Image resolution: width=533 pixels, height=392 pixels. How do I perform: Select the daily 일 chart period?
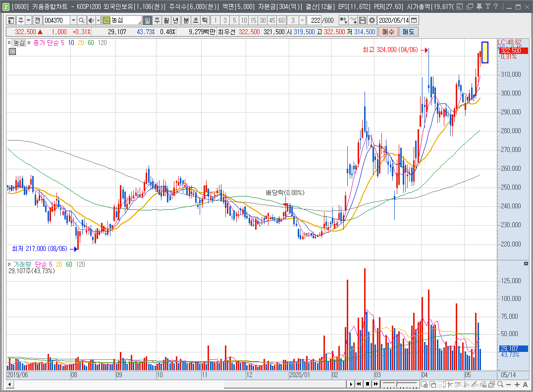click(148, 20)
